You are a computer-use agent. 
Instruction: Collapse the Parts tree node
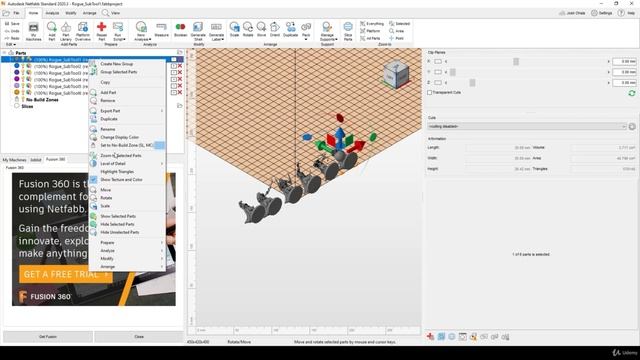pyautogui.click(x=4, y=53)
